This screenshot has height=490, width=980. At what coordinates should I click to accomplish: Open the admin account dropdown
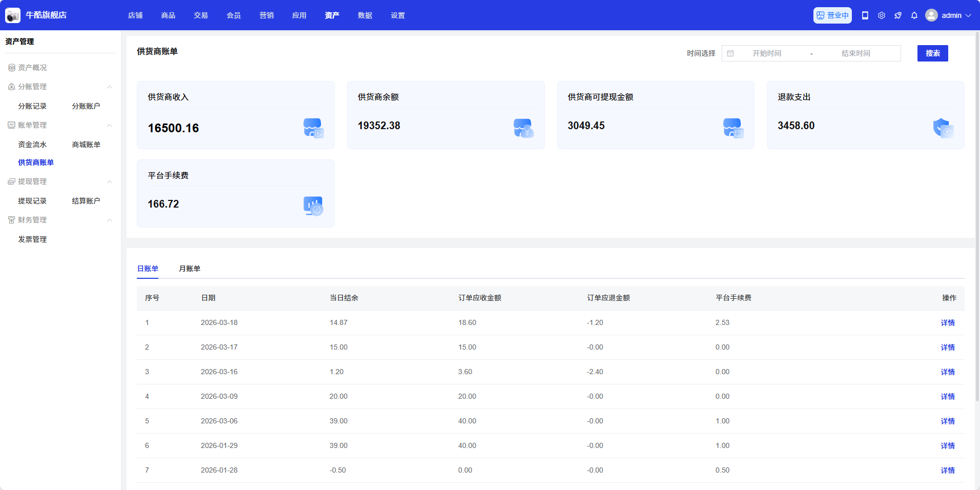click(968, 15)
